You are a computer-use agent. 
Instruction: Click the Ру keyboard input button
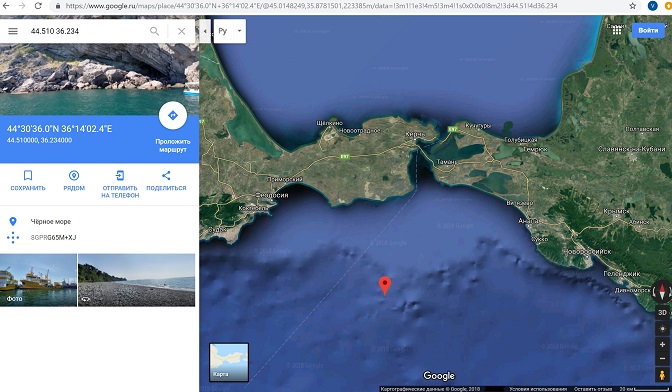[x=223, y=31]
